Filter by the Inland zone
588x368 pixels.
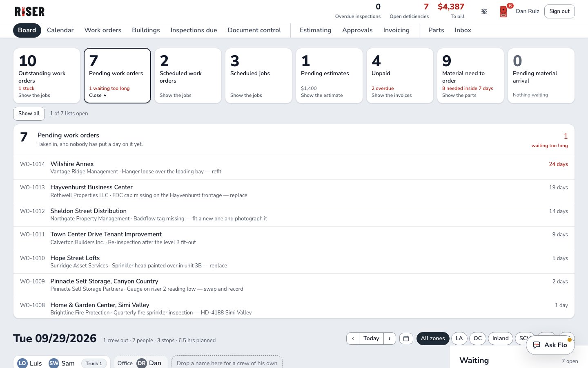coord(501,339)
